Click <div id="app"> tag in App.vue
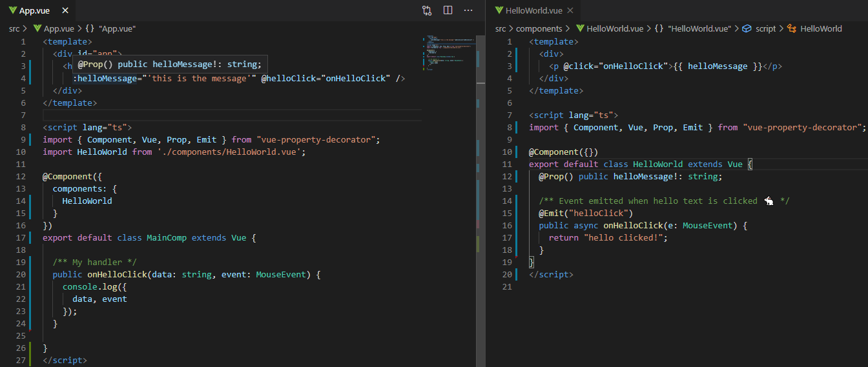Viewport: 868px width, 367px height. tap(87, 54)
